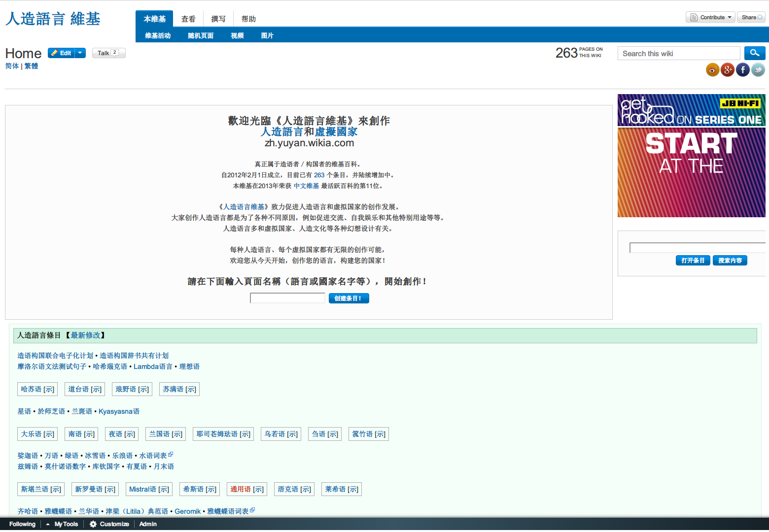
Task: Open the Edit dropdown arrow
Action: tap(80, 53)
